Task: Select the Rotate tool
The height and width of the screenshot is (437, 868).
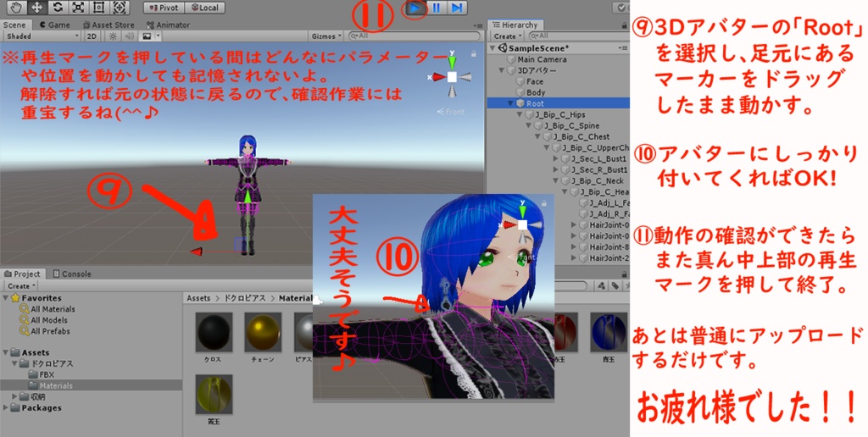Action: point(58,7)
